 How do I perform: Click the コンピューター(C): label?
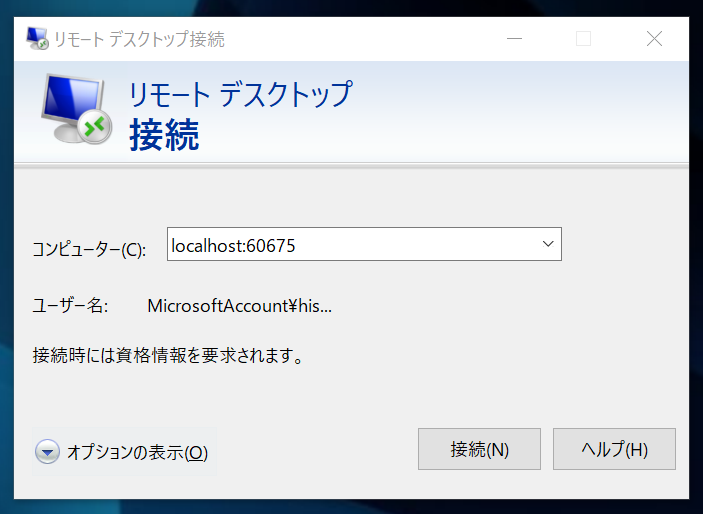(x=89, y=250)
